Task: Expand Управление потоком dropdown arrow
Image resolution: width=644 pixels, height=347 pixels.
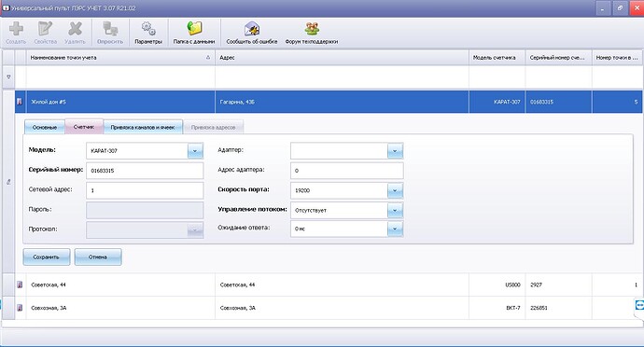Action: click(395, 210)
